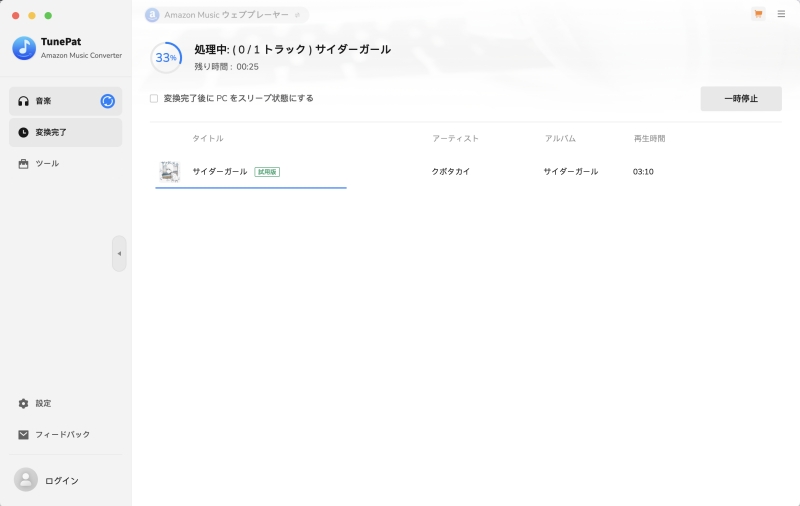The width and height of the screenshot is (800, 506).
Task: Click the 試用版 trial badge
Action: tap(267, 172)
